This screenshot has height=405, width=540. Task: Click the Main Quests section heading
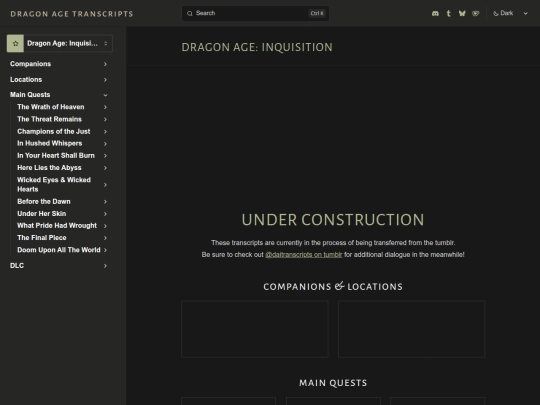click(x=333, y=383)
